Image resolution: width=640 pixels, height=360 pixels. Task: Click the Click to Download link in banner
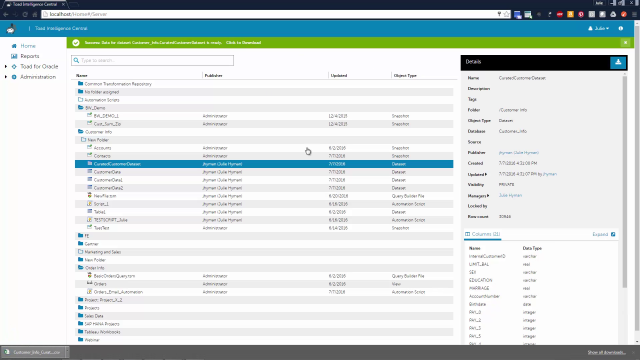click(x=243, y=42)
